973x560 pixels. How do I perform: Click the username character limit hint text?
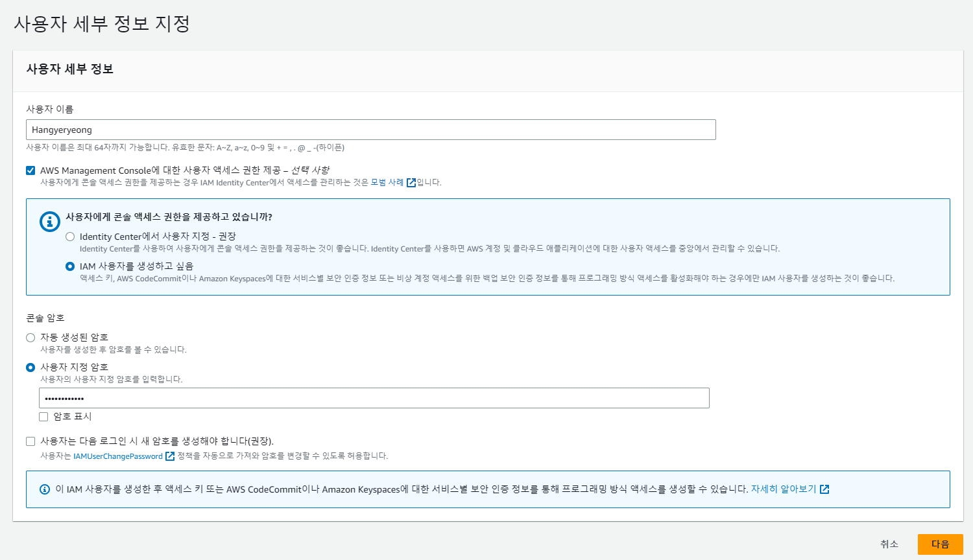pos(186,148)
